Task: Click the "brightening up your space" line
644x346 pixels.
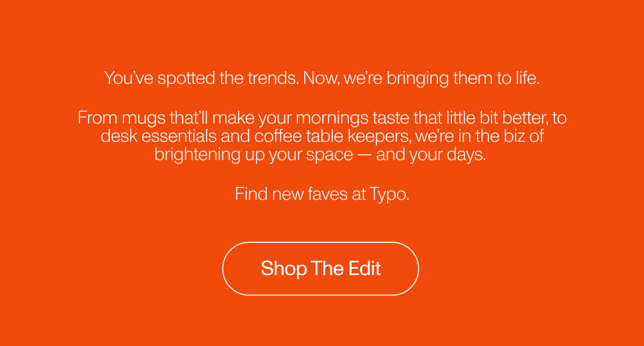Action: pos(320,155)
